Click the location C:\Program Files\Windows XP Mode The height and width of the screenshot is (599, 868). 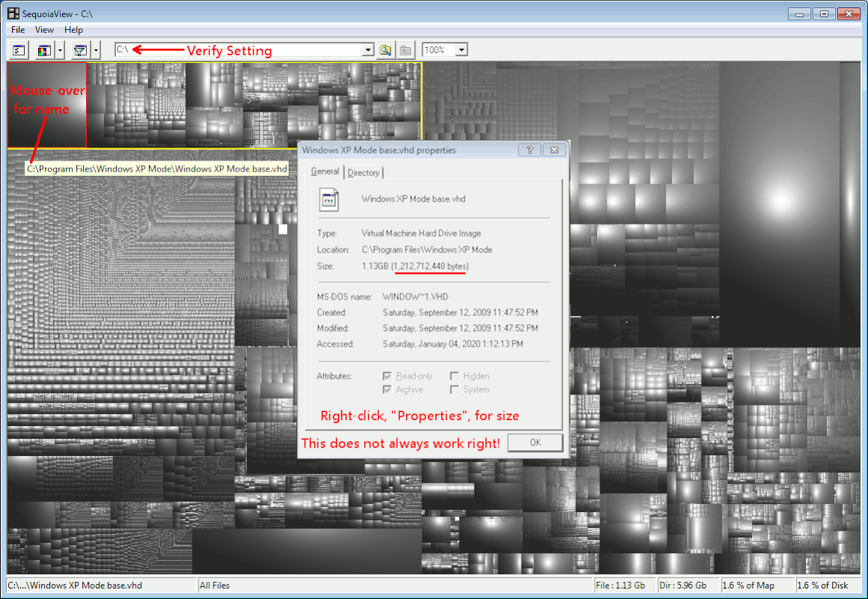click(427, 250)
